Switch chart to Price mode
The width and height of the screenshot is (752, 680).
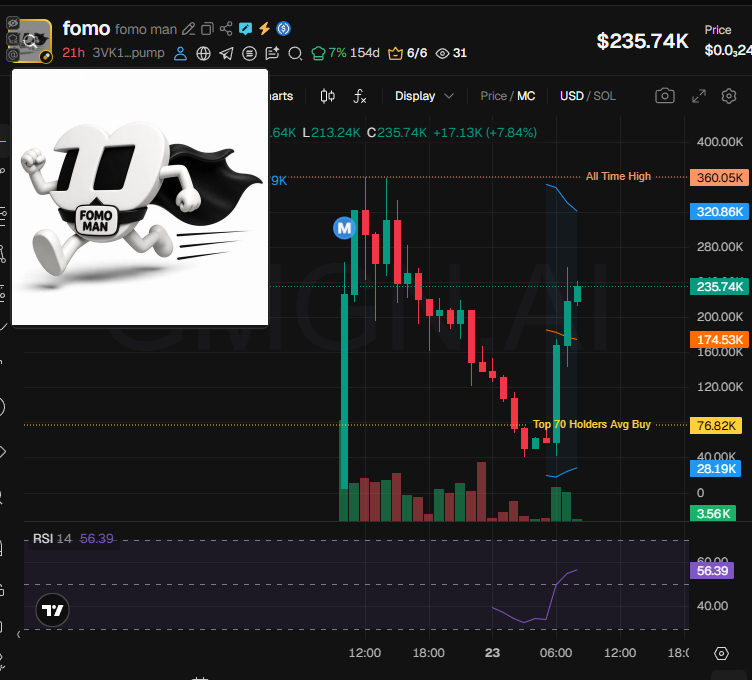pos(494,96)
